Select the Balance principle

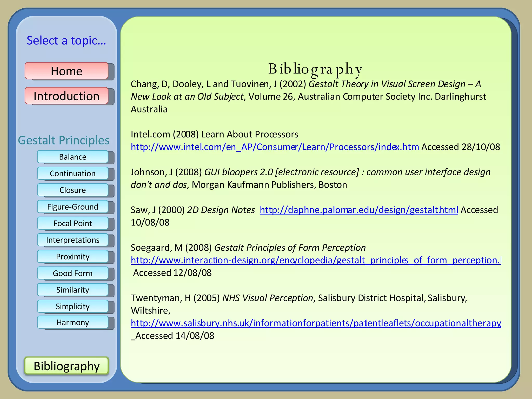pos(73,157)
